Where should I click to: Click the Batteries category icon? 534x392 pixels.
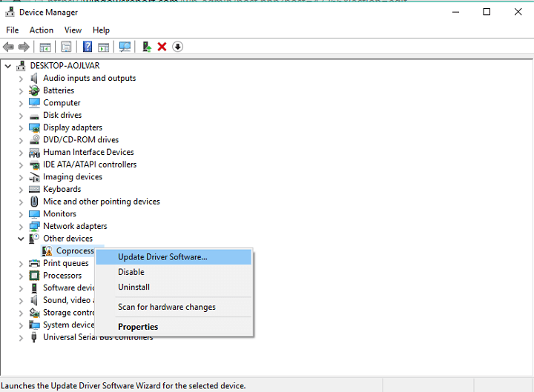click(34, 90)
